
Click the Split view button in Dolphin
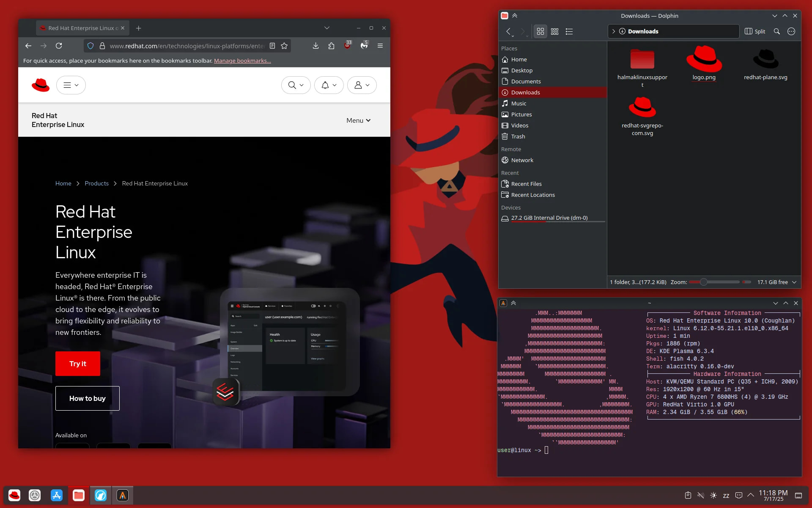click(x=755, y=31)
